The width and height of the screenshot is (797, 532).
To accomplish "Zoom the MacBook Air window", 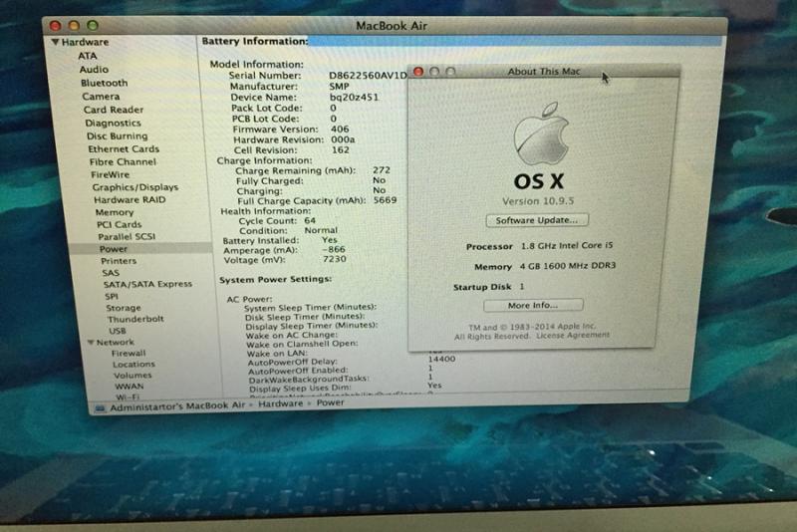I will click(x=93, y=26).
